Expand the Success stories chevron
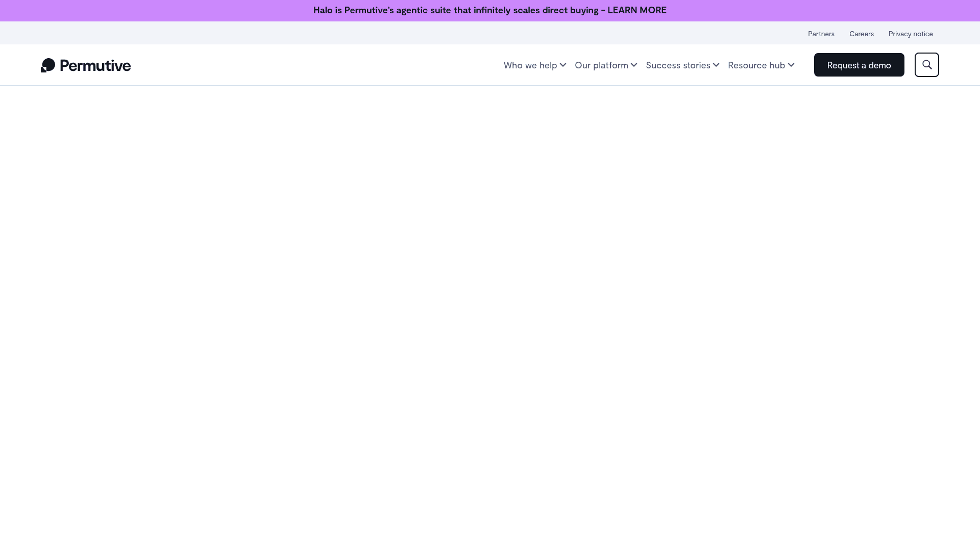Screen dimensions: 980x551 click(x=716, y=65)
